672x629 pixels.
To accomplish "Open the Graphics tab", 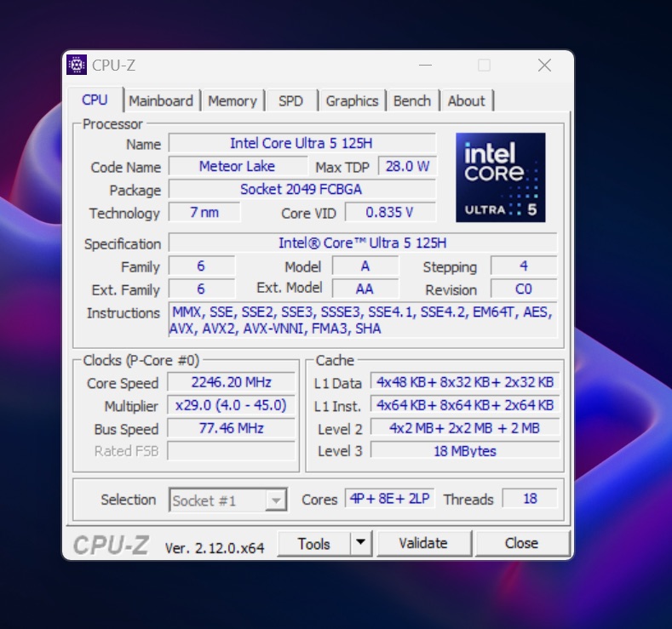I will coord(352,100).
